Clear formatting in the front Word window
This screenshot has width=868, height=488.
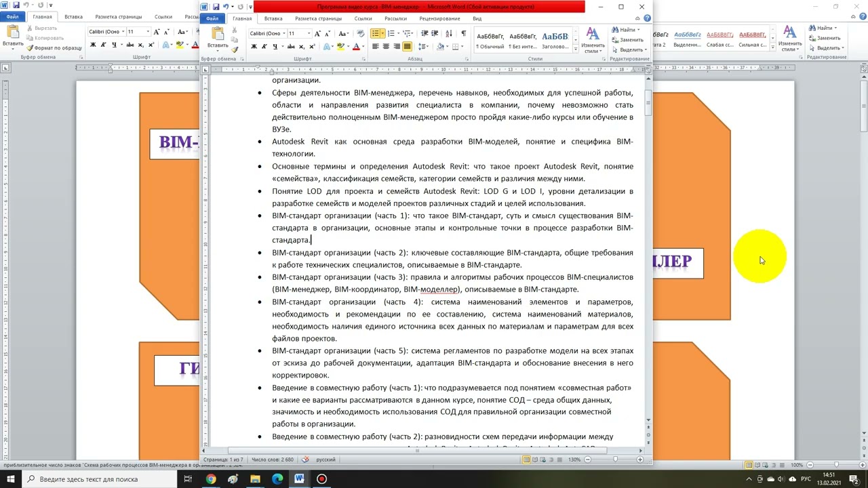[x=360, y=33]
